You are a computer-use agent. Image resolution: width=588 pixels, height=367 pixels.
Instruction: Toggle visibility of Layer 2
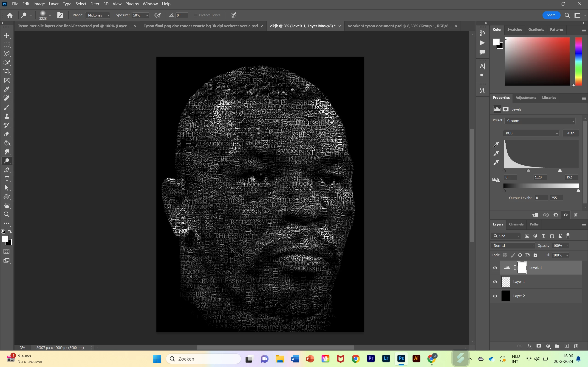pos(495,296)
